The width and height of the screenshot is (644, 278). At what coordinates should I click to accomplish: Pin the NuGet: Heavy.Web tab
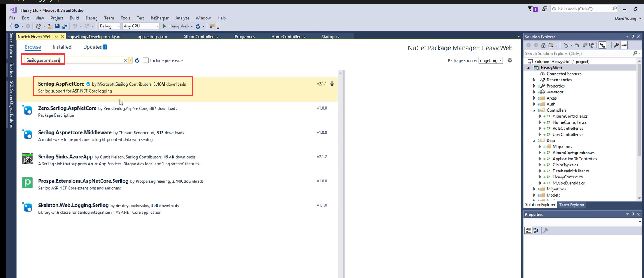click(x=56, y=36)
